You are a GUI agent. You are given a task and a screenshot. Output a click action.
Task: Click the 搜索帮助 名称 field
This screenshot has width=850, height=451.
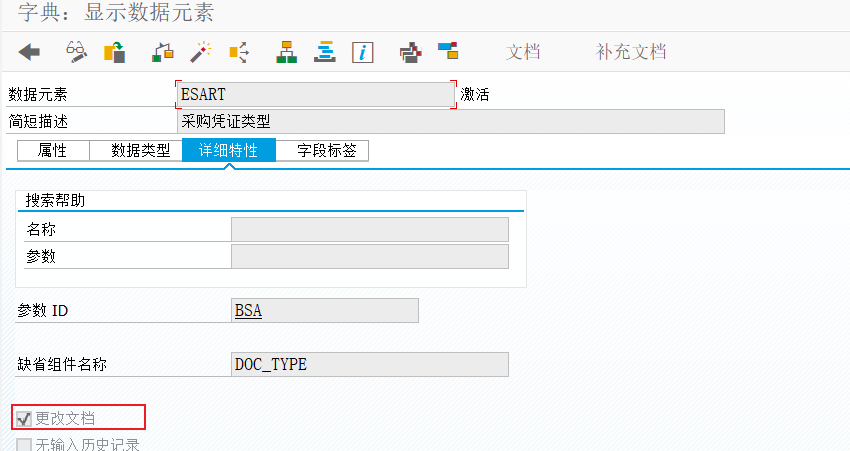click(x=370, y=229)
